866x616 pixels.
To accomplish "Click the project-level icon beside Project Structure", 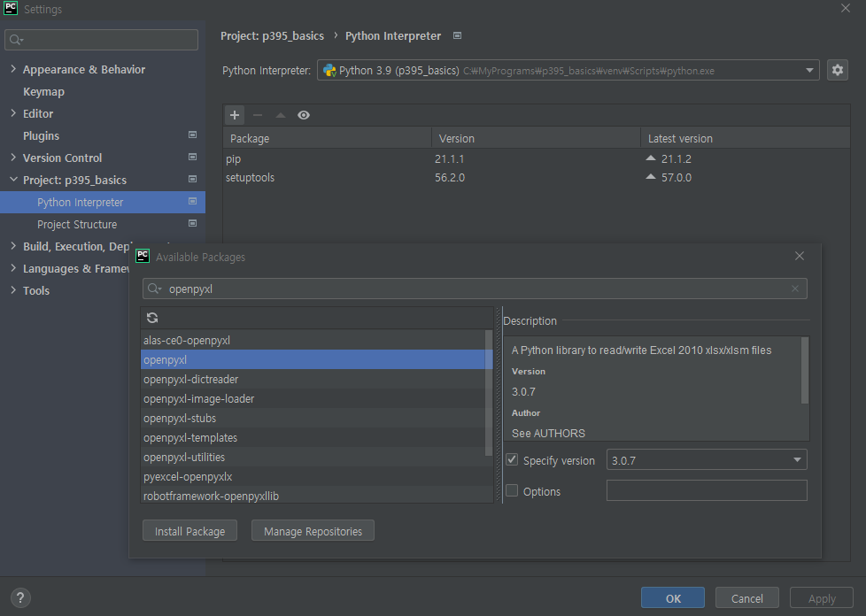I will click(x=192, y=223).
